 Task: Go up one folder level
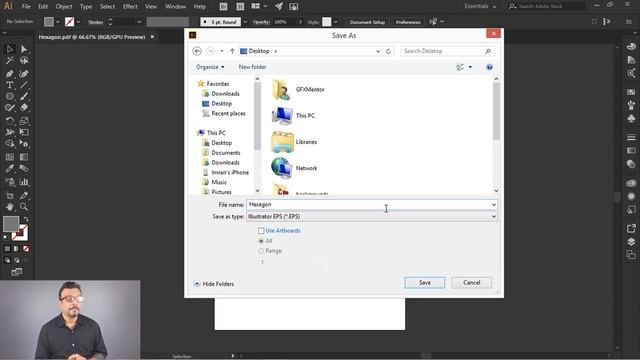[x=232, y=51]
